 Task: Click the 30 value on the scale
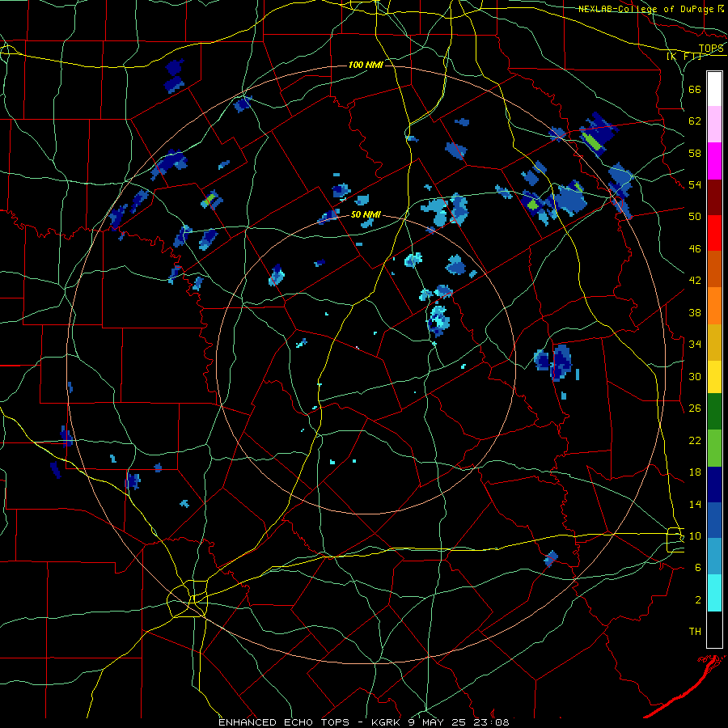pyautogui.click(x=695, y=376)
